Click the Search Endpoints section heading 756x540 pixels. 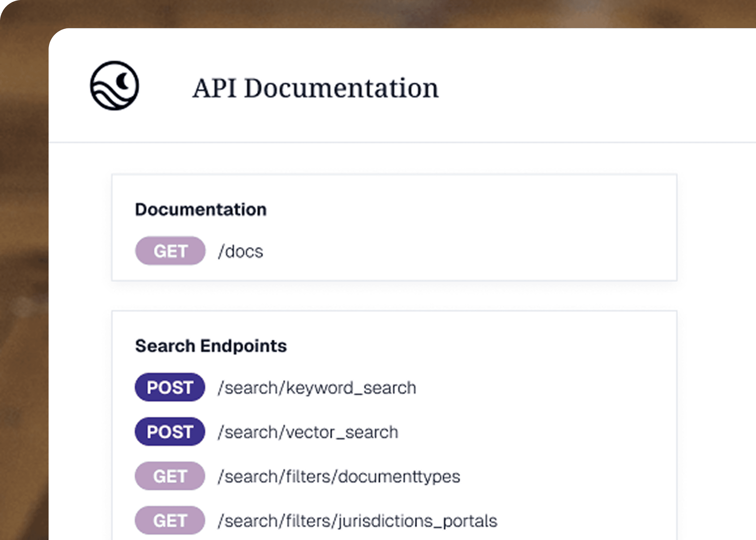[x=211, y=346]
